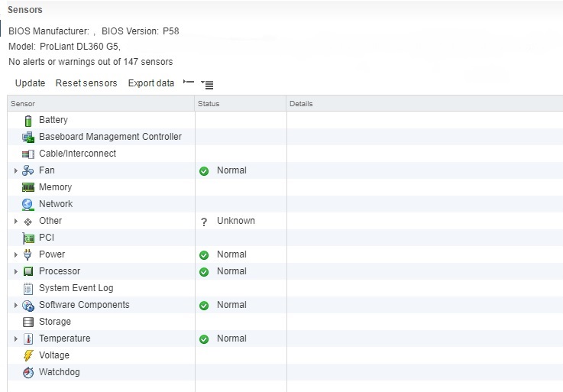Click the expand all tree icon

click(207, 84)
